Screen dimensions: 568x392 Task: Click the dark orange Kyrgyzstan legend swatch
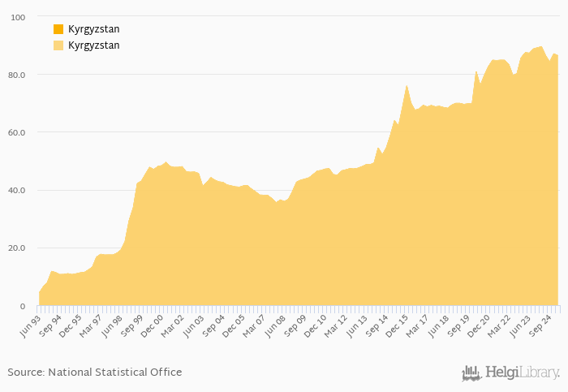(58, 29)
